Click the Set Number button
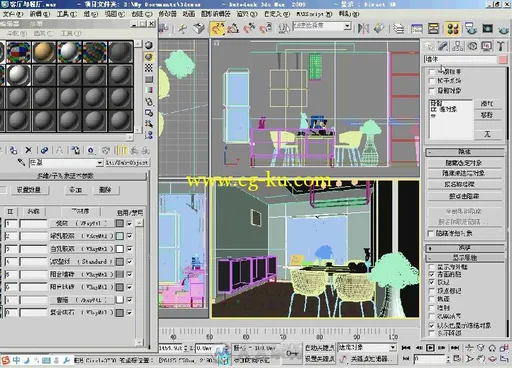Image resolution: width=512 pixels, height=368 pixels. [x=29, y=190]
